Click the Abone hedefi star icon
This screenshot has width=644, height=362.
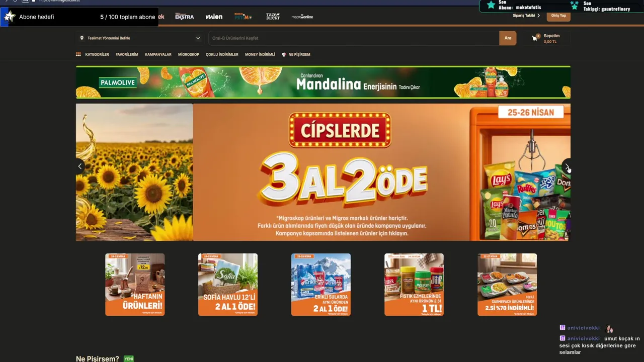(10, 17)
